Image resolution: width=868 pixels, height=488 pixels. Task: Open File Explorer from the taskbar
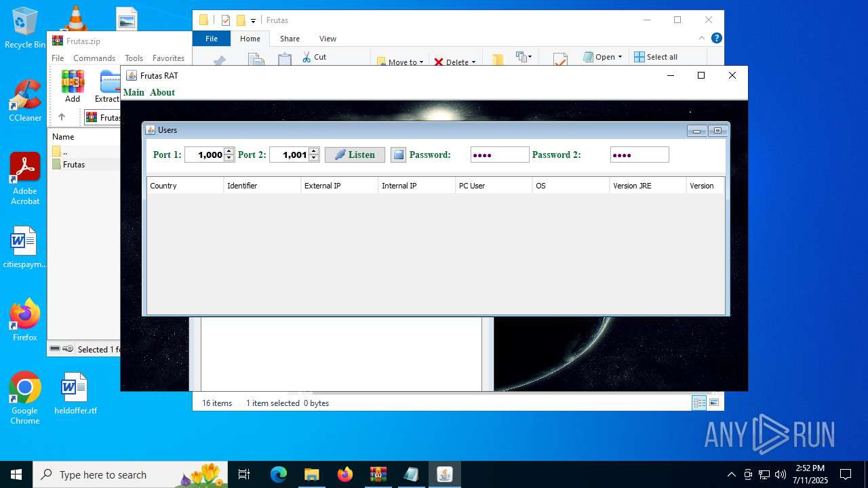pos(311,474)
